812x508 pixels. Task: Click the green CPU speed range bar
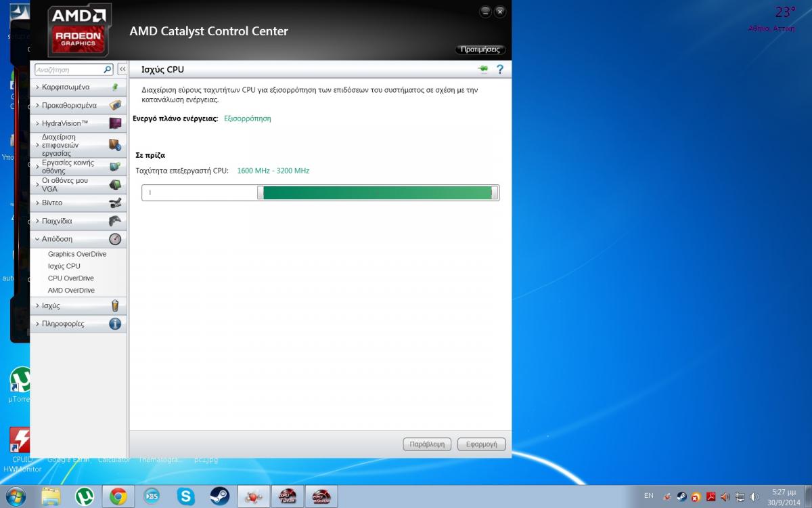pos(378,193)
